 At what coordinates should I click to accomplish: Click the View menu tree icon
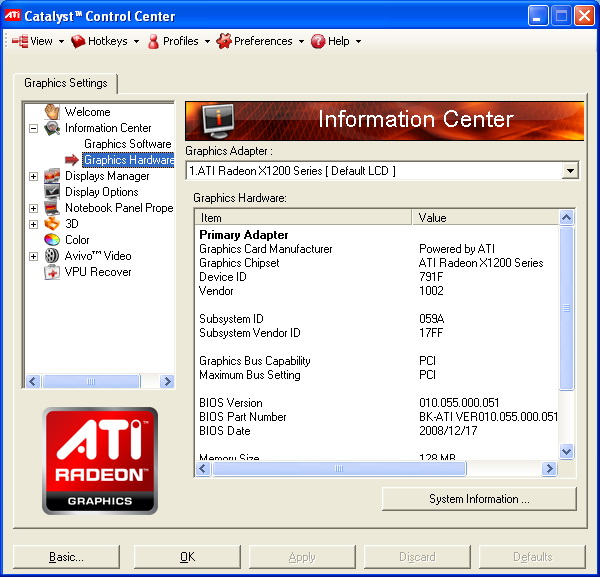coord(20,41)
